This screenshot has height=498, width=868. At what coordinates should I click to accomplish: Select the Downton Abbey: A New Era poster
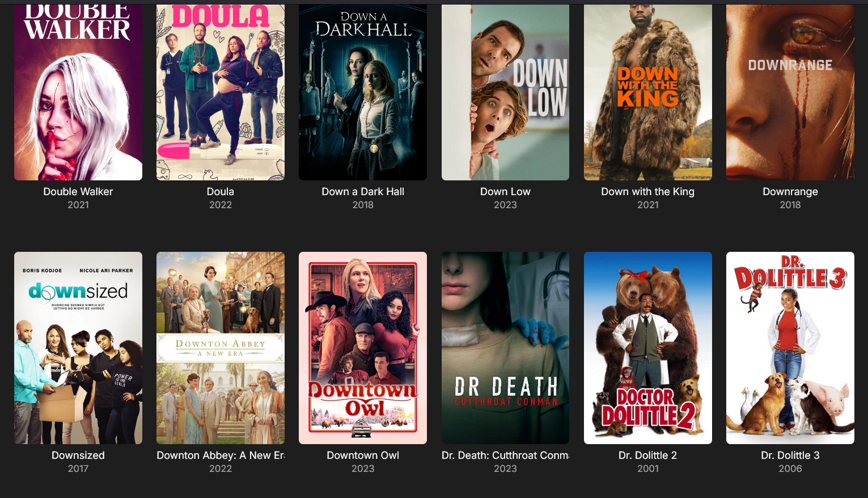[x=221, y=348]
